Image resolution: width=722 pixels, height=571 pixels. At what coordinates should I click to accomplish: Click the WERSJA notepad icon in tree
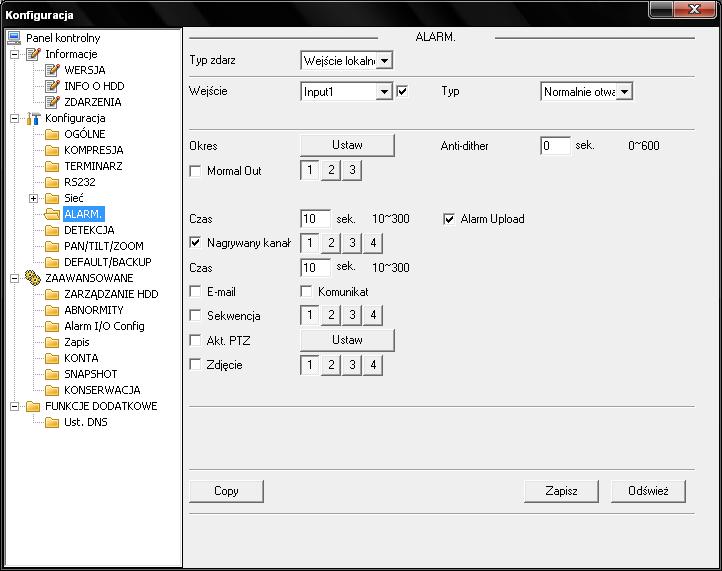click(x=53, y=70)
